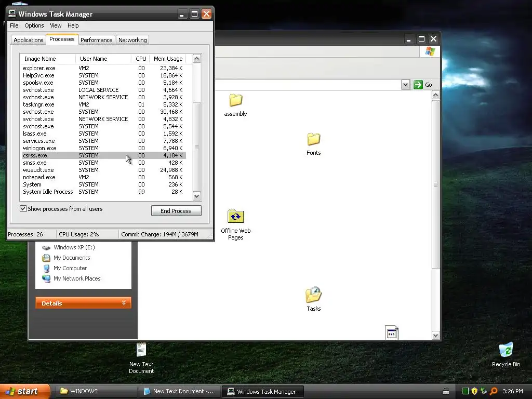
Task: Select the taskmgr.exe process row
Action: pyautogui.click(x=103, y=104)
